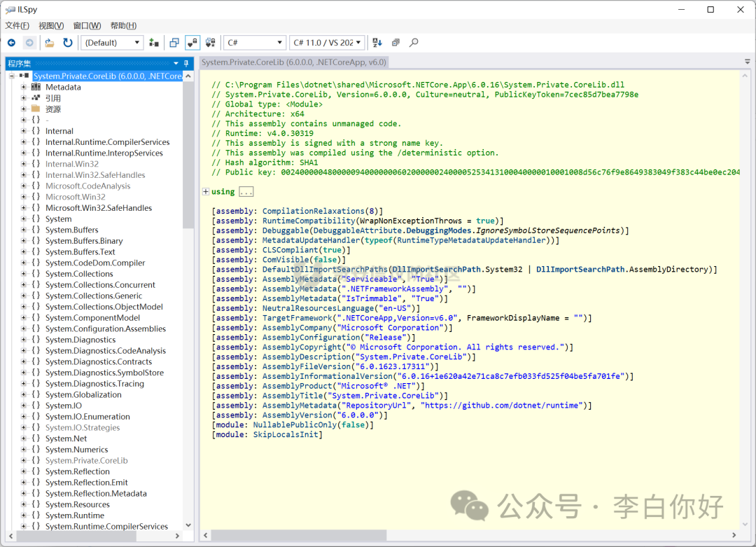Open the 帮助(H) menu
The image size is (756, 547).
[x=123, y=26]
